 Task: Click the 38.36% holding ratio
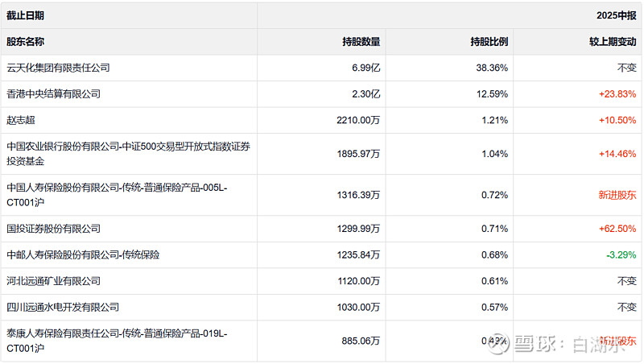(x=492, y=68)
